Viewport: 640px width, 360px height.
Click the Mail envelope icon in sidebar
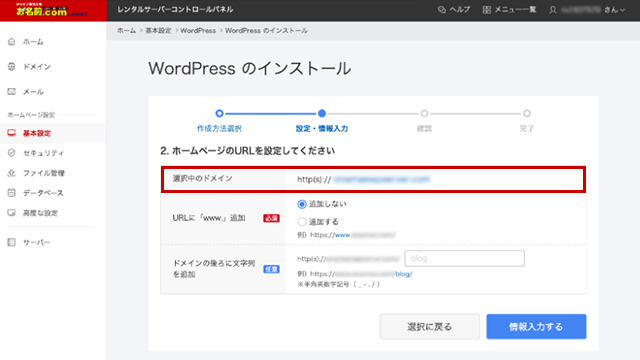point(11,91)
